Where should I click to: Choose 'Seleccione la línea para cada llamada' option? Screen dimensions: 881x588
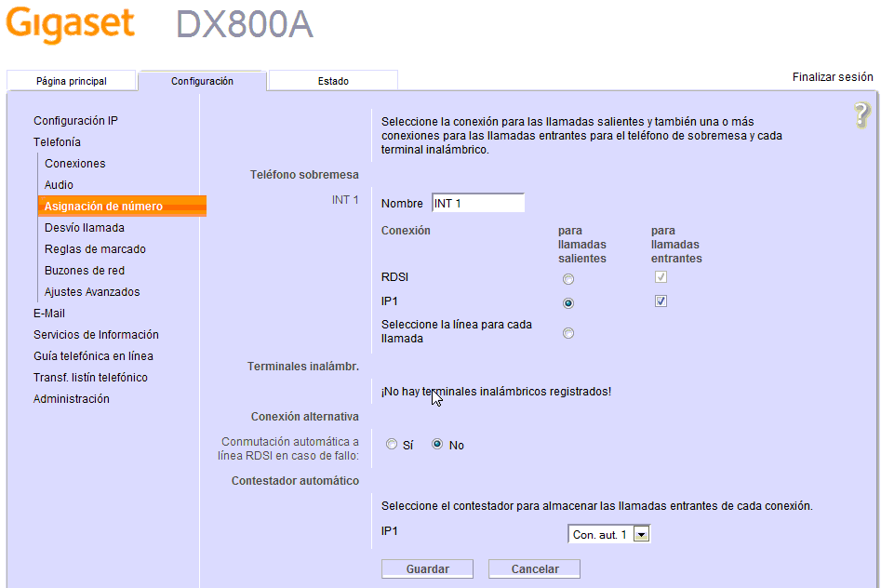click(568, 333)
